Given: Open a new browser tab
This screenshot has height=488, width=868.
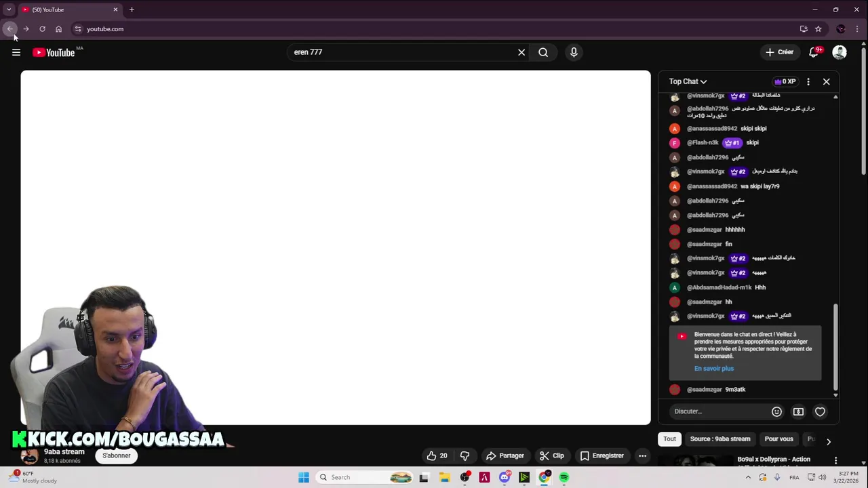Looking at the screenshot, I should click(x=132, y=9).
